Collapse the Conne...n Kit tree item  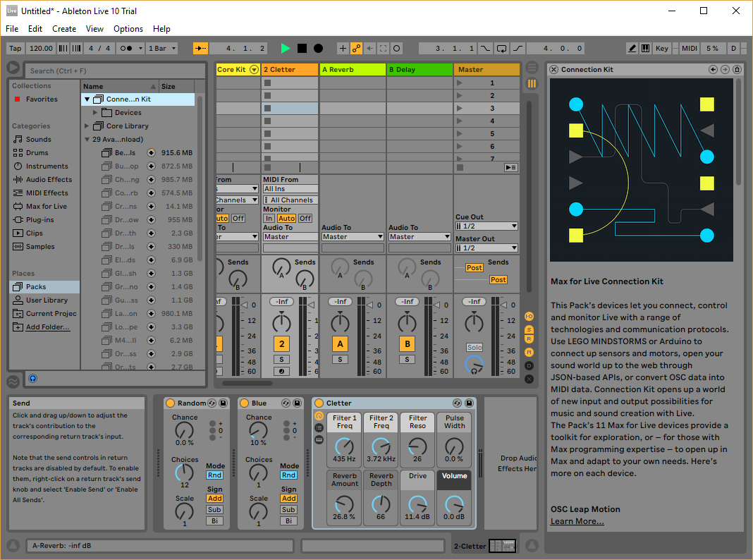click(87, 99)
